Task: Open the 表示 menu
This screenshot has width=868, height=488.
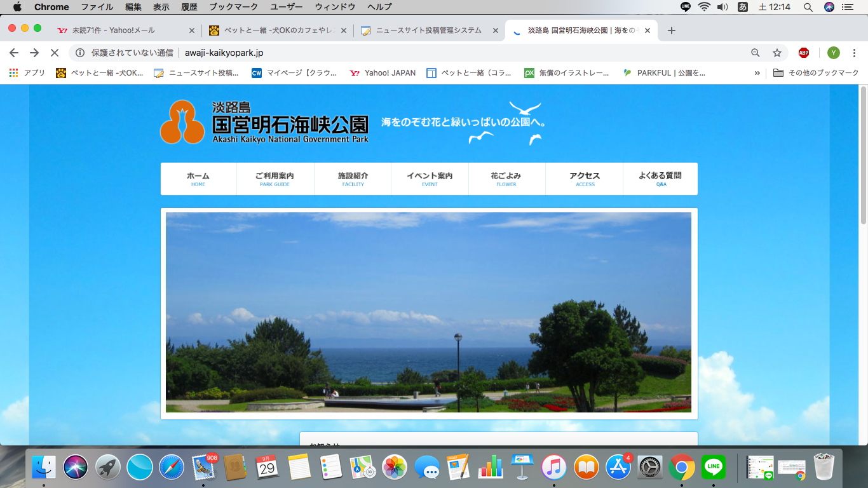Action: [161, 7]
